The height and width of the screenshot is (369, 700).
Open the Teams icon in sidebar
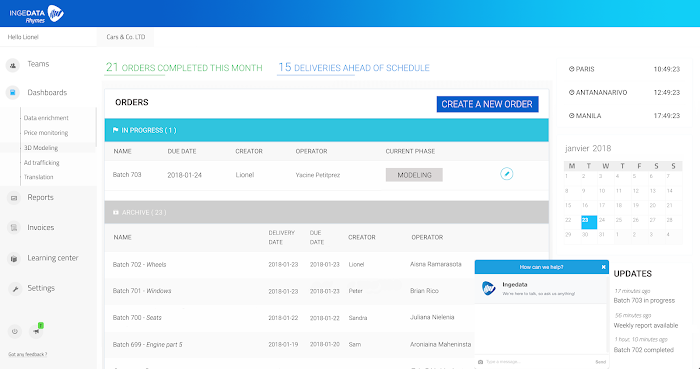13,65
